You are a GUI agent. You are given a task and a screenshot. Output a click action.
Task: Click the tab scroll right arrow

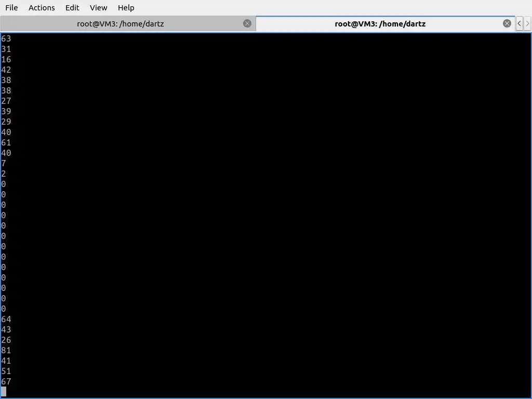pyautogui.click(x=527, y=24)
